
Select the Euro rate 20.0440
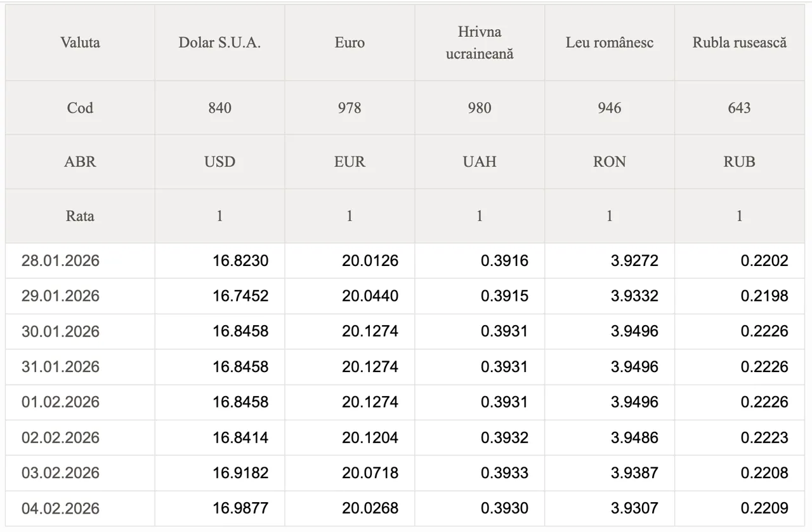point(370,296)
